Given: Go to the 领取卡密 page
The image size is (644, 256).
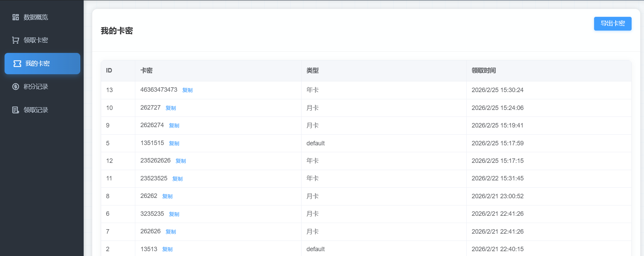Looking at the screenshot, I should 36,40.
